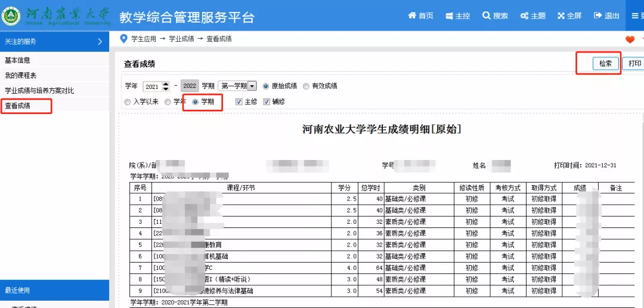Open the hamburger menu at top right
The image size is (644, 308).
635,16
